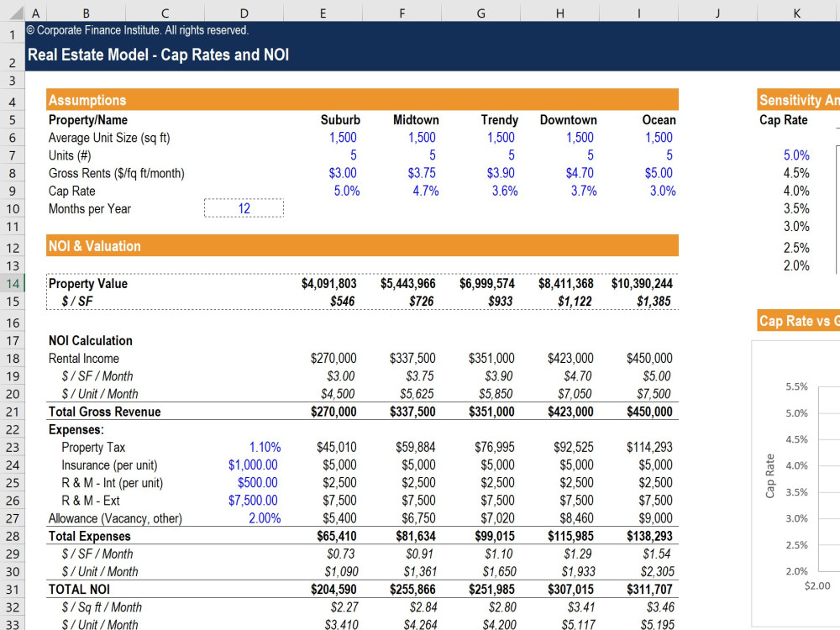Click Downtown rental income $423,000 in row 18
The width and height of the screenshot is (840, 630).
570,358
